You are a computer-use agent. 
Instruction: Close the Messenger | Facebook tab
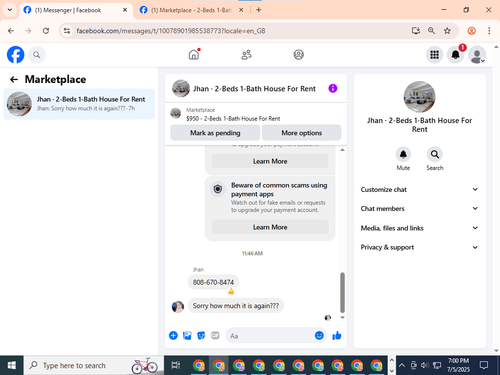[125, 10]
